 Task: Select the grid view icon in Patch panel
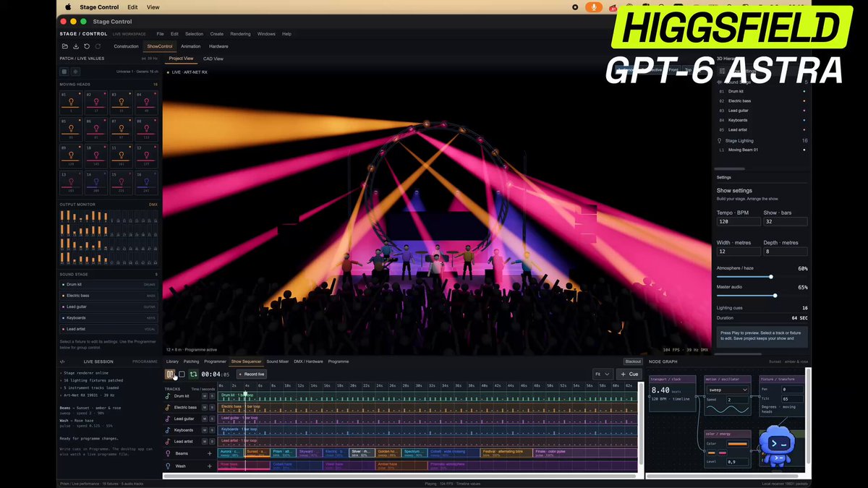[64, 72]
